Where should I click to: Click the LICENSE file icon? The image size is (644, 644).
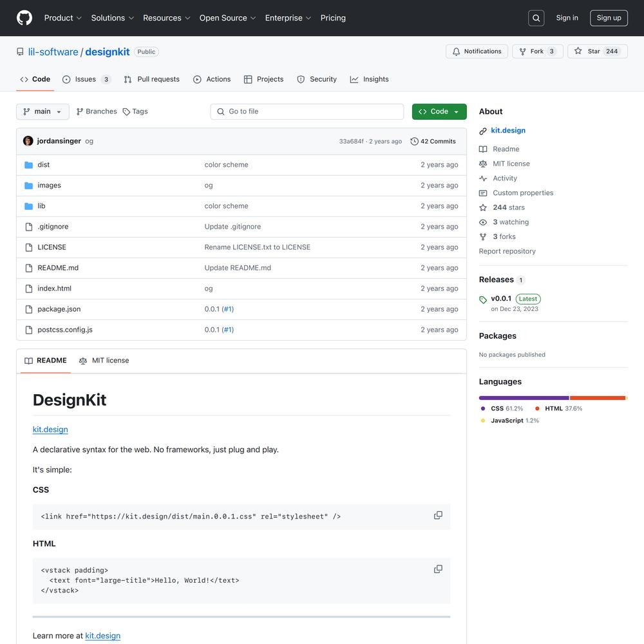tap(29, 247)
